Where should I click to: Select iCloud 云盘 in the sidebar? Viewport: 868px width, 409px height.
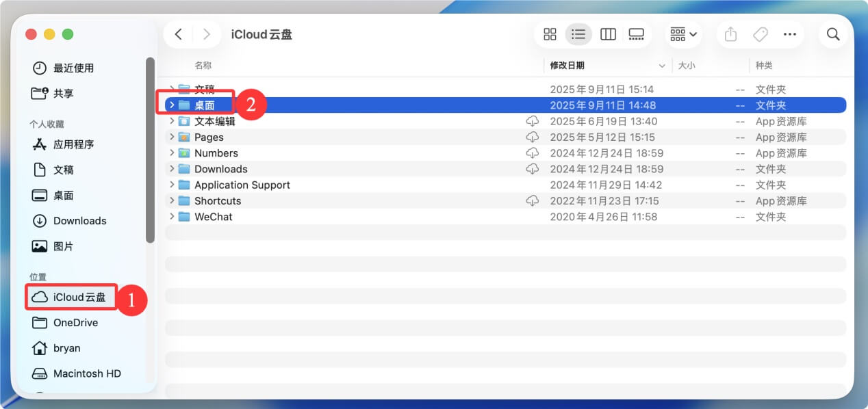pyautogui.click(x=71, y=298)
